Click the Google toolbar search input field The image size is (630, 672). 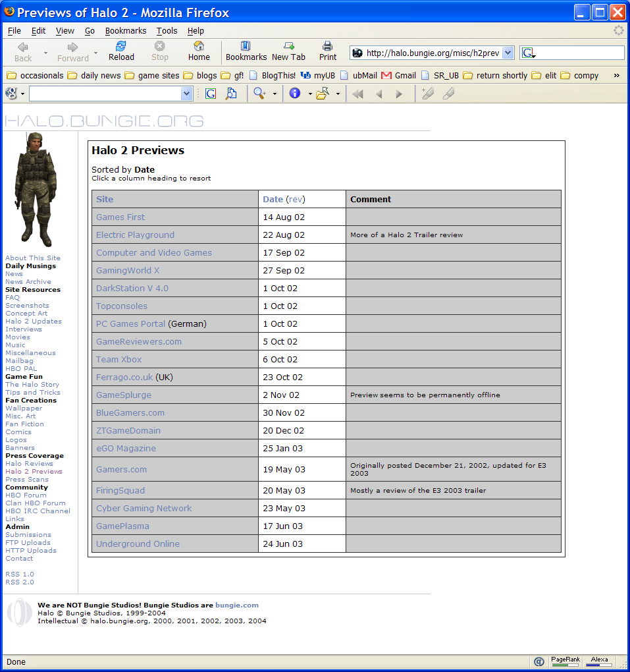[x=104, y=94]
